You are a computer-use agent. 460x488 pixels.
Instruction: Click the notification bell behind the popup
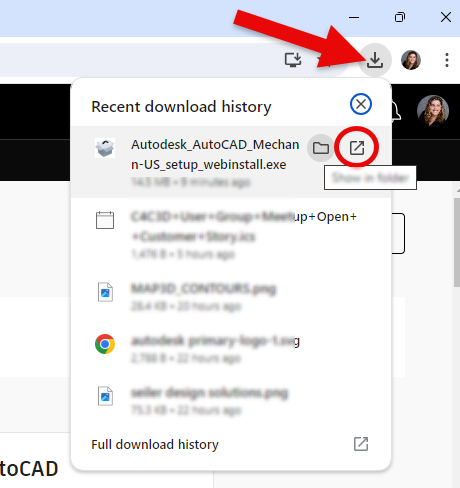pos(396,111)
